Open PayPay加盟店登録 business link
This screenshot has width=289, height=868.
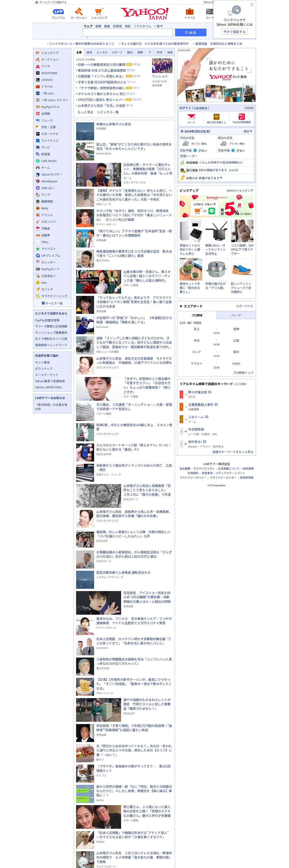(x=47, y=320)
